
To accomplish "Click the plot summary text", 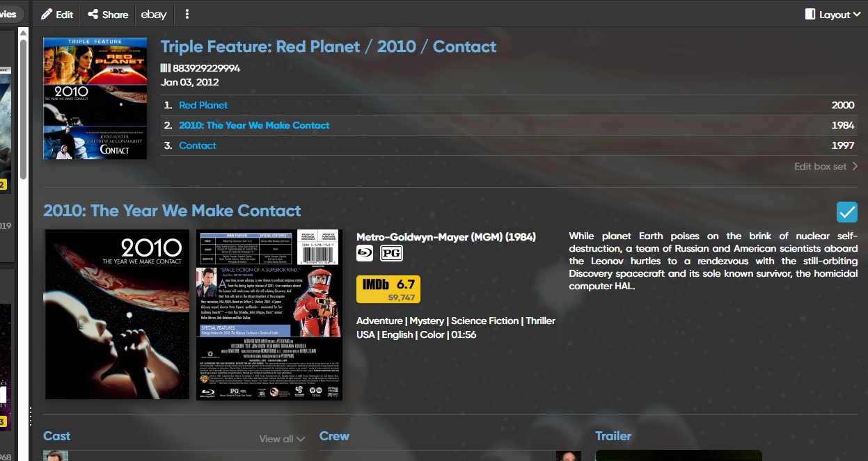I will coord(713,261).
